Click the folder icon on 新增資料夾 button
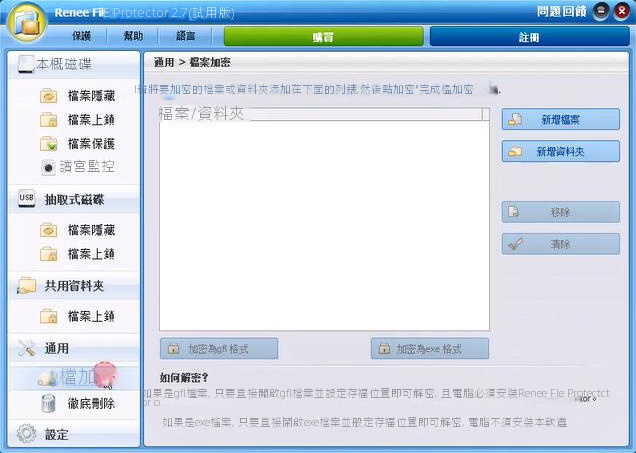 click(515, 152)
